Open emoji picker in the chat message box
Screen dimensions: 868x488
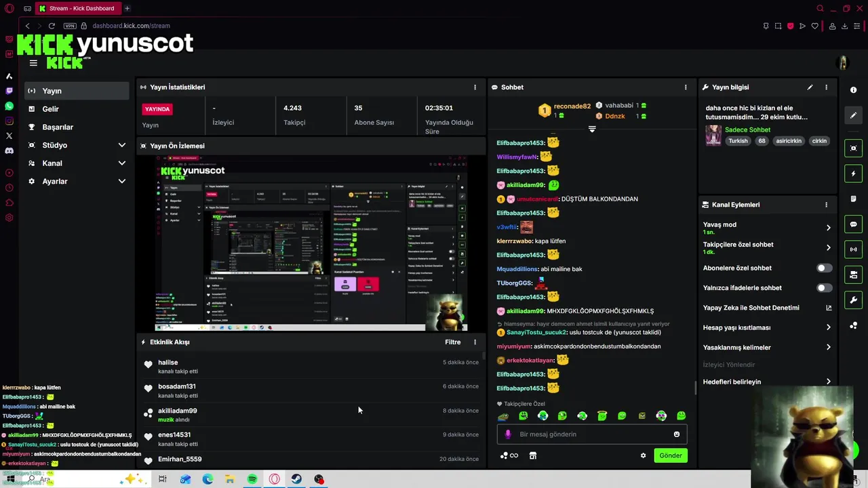pos(676,434)
